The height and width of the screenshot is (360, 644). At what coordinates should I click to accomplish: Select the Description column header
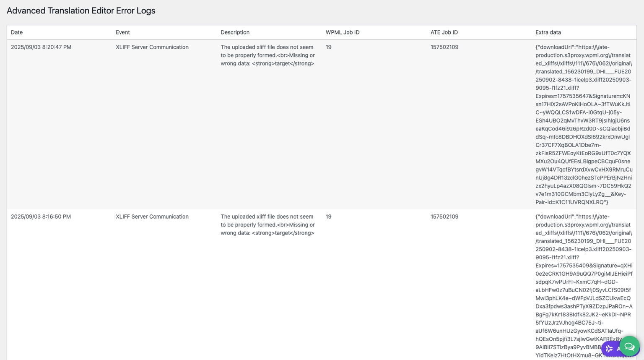pos(235,32)
